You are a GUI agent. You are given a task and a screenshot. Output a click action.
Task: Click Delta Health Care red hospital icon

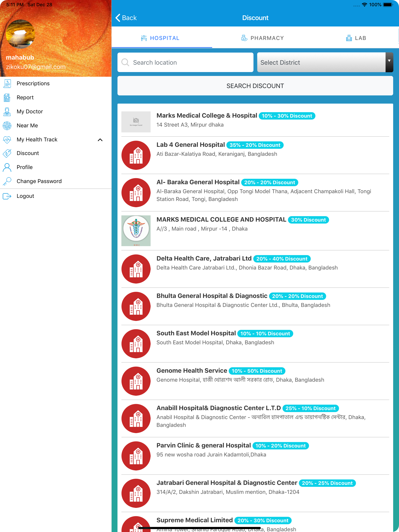point(136,269)
